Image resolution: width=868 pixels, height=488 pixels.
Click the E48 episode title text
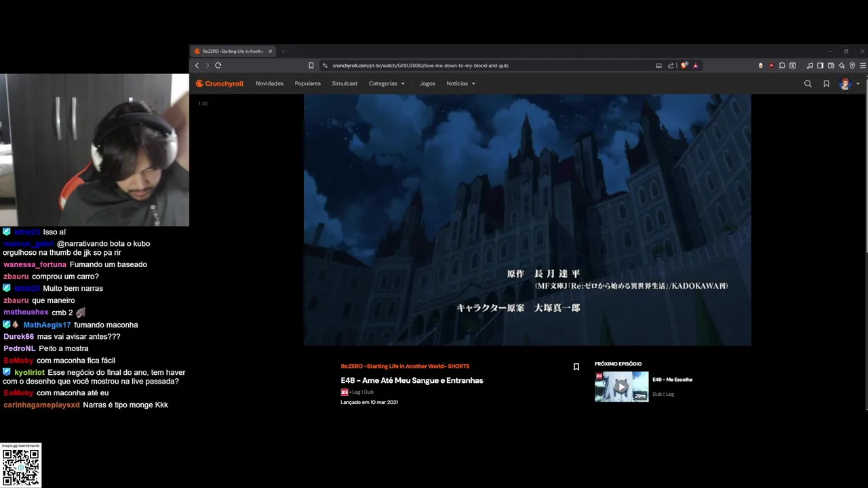click(x=412, y=380)
